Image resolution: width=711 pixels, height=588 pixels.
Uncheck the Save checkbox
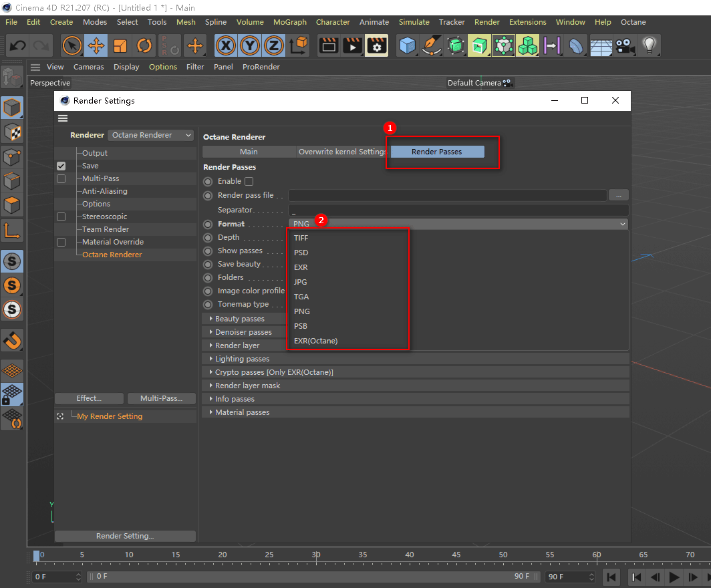pyautogui.click(x=61, y=166)
